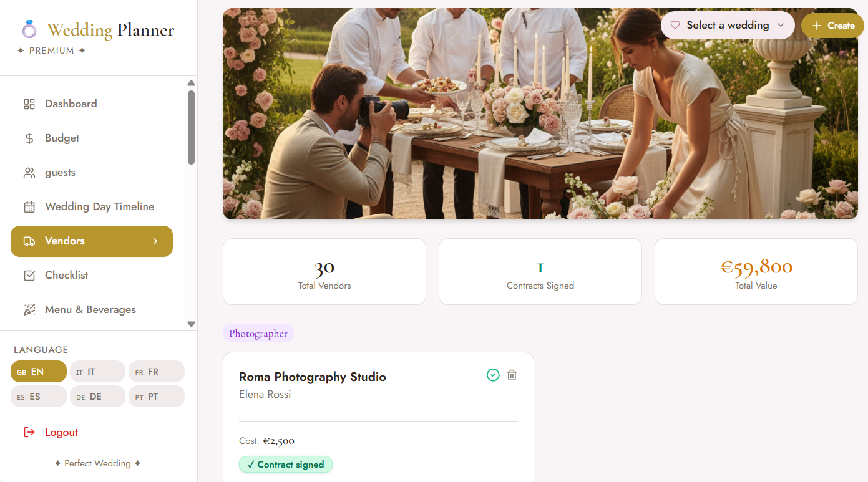The height and width of the screenshot is (482, 868).
Task: Click the Vendors truck icon
Action: [29, 241]
